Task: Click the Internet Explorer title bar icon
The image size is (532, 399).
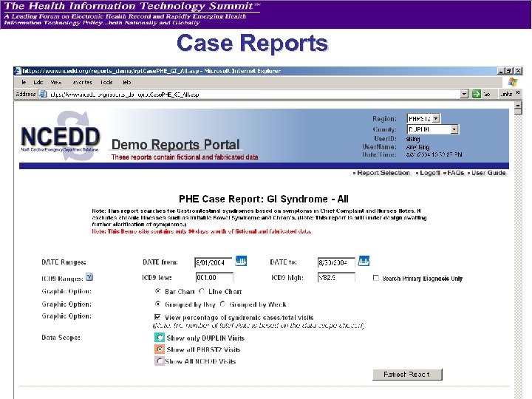Action: (x=18, y=71)
